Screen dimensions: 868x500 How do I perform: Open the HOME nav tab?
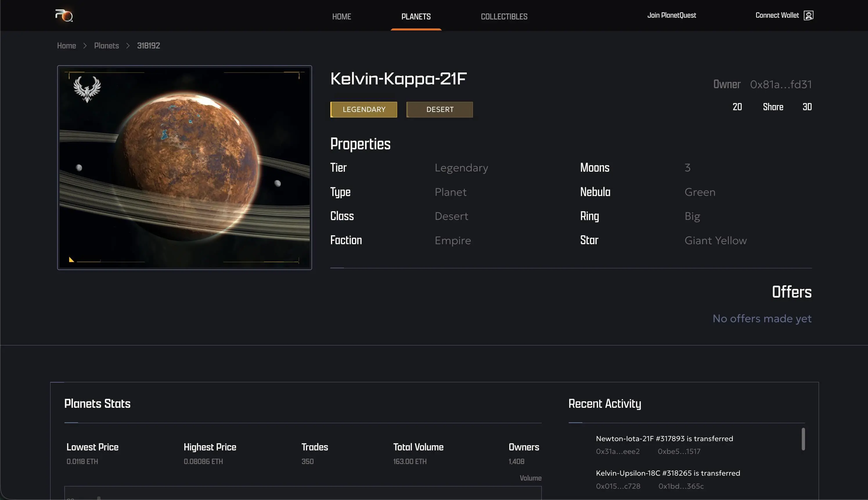[342, 17]
